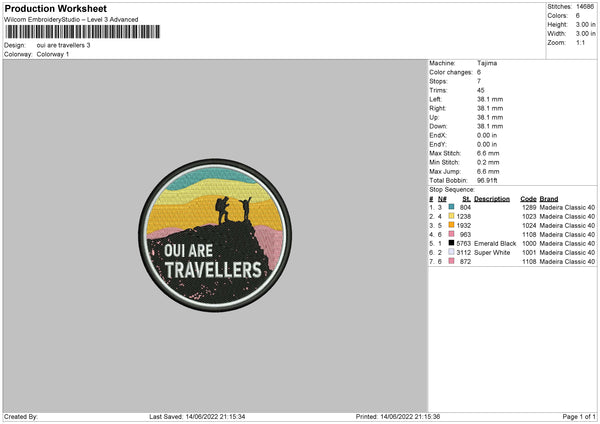This screenshot has height=424, width=600.
Task: Click the 'EndY:' label
Action: click(438, 144)
